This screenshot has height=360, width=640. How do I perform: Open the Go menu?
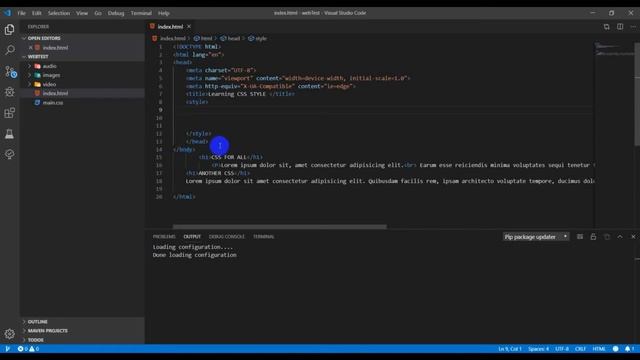[x=98, y=13]
